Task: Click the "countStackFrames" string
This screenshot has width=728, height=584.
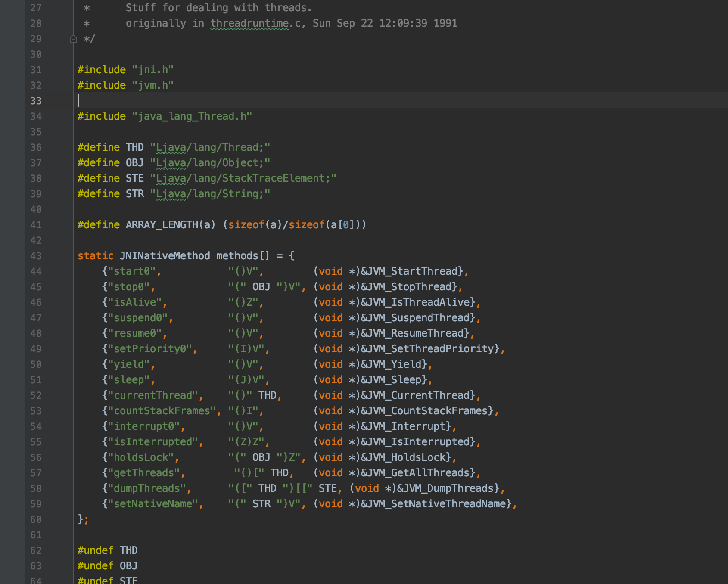Action: pos(162,411)
